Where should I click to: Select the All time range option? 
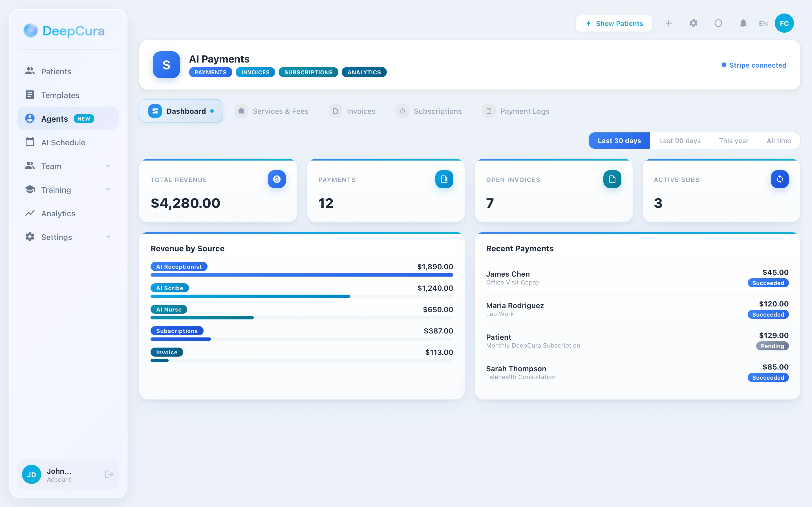coord(778,141)
